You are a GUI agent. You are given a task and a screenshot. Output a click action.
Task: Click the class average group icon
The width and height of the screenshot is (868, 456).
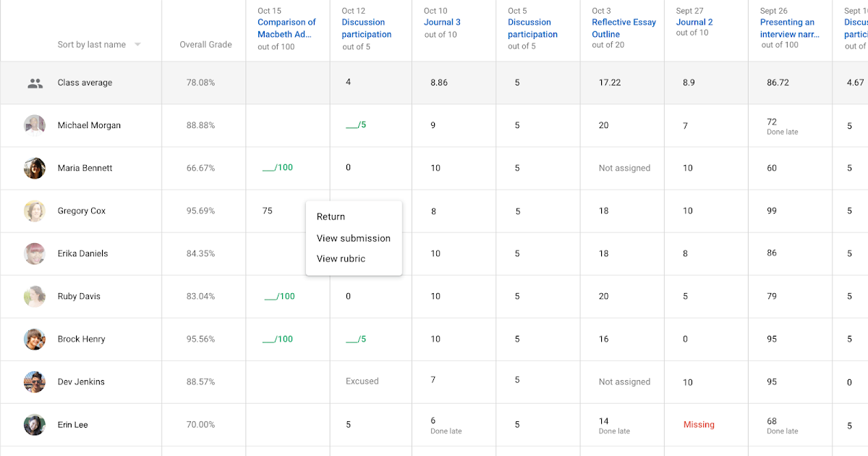[35, 83]
